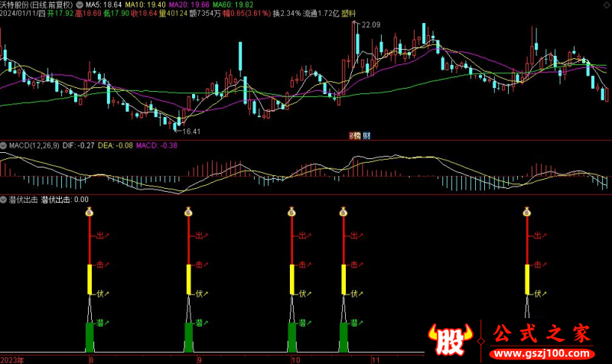Screen dimensions: 612x364
Task: Click the volume value 量40124
Action: [x=174, y=14]
